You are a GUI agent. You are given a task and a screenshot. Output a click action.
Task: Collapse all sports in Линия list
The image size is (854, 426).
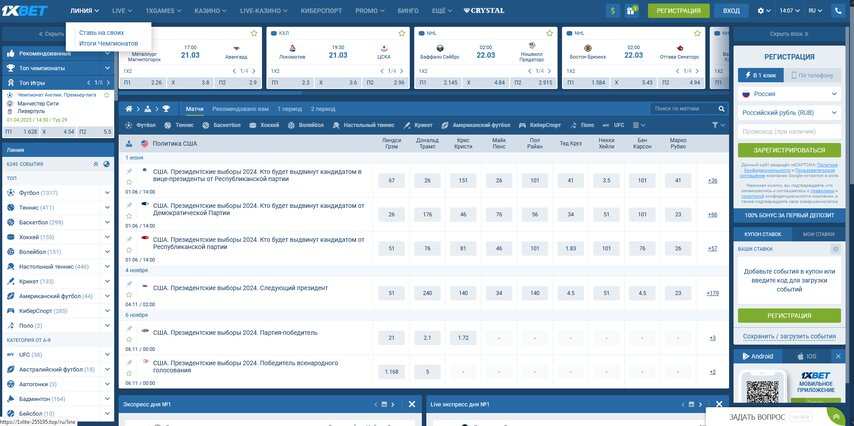pos(96,164)
